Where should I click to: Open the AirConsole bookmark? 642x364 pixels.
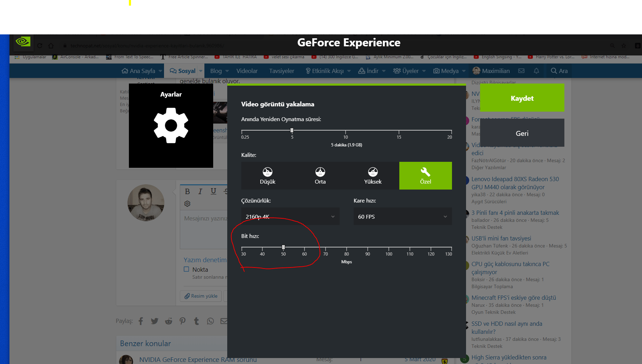pyautogui.click(x=76, y=57)
